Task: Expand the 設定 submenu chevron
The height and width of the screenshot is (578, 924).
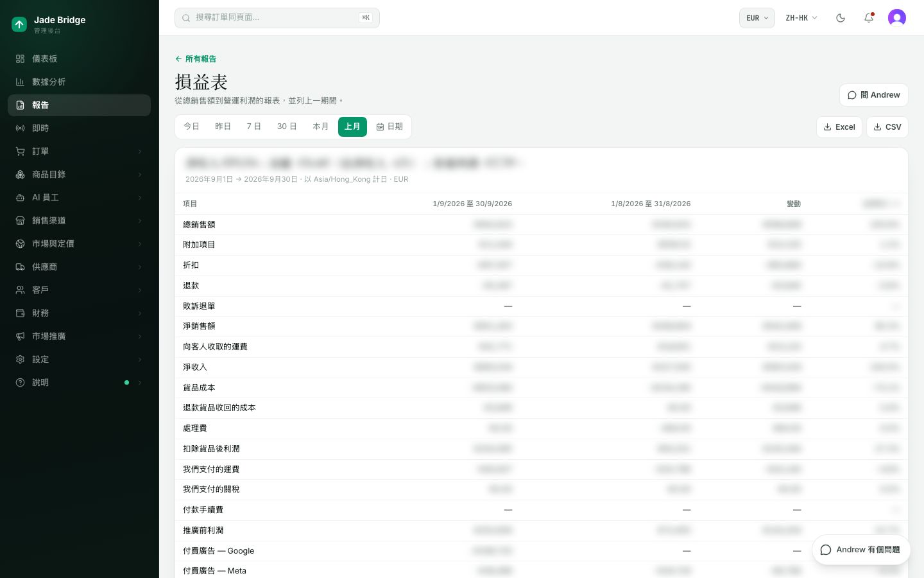Action: coord(140,360)
